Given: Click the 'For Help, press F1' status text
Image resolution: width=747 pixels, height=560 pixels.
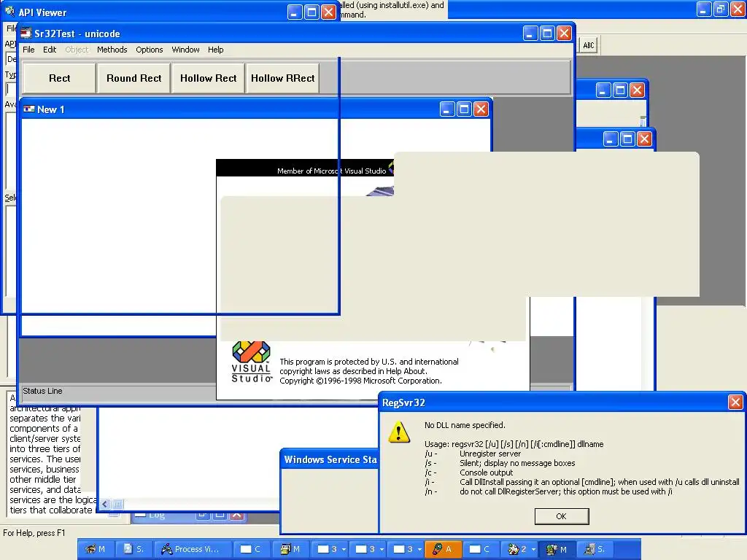Looking at the screenshot, I should (x=34, y=533).
